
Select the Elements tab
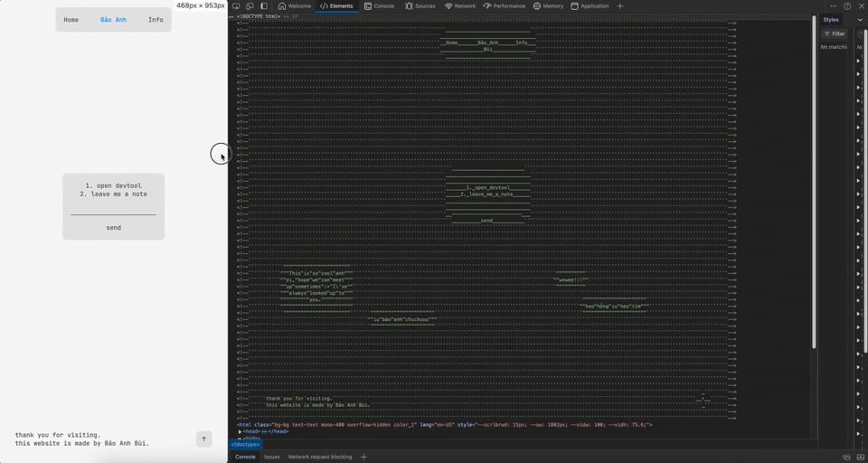[336, 6]
